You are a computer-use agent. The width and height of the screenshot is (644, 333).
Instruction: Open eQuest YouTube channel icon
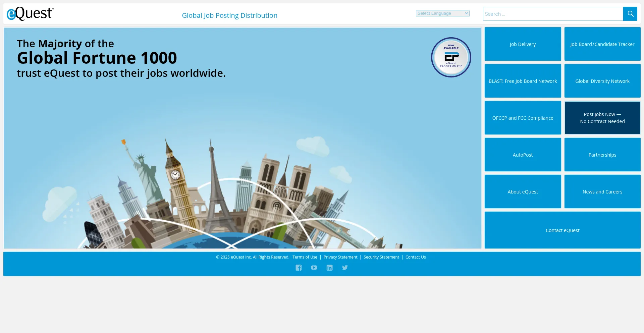[x=314, y=268]
